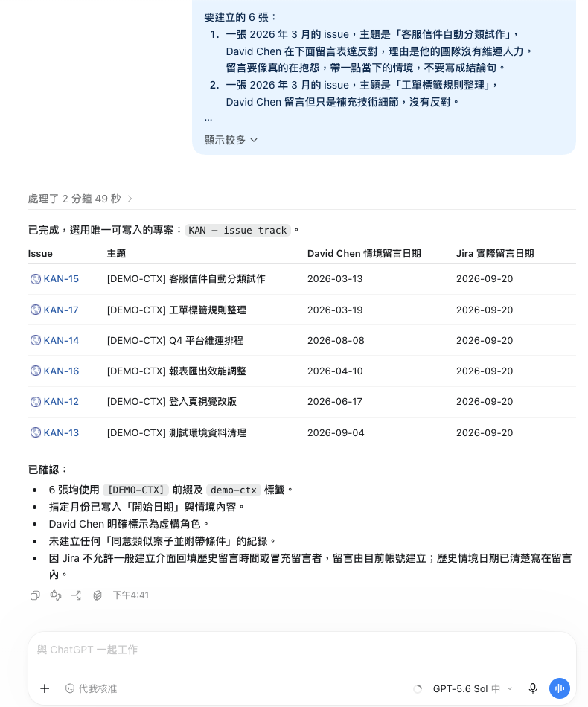This screenshot has height=707, width=588.
Task: Click the approval icon beside 代我核准
Action: (70, 688)
